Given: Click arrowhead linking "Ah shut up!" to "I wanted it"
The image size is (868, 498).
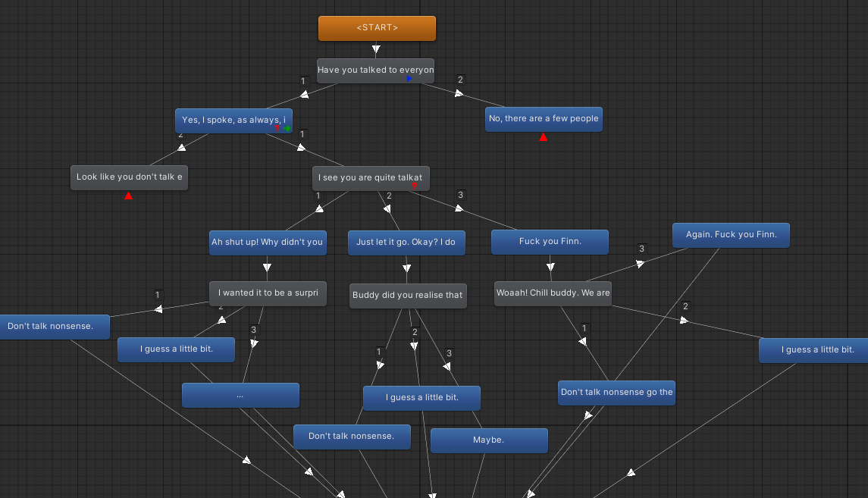Looking at the screenshot, I should pyautogui.click(x=268, y=268).
